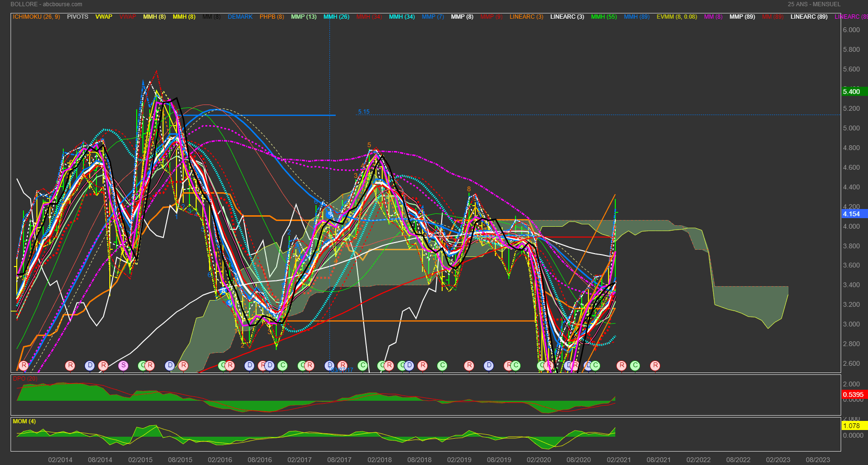
Task: Click the BOLLORE - abcbourse.com title
Action: point(46,4)
